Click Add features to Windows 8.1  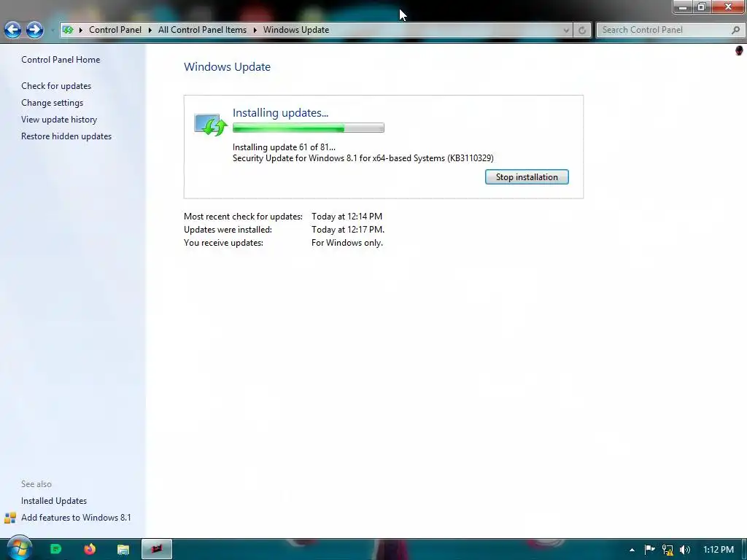coord(76,518)
